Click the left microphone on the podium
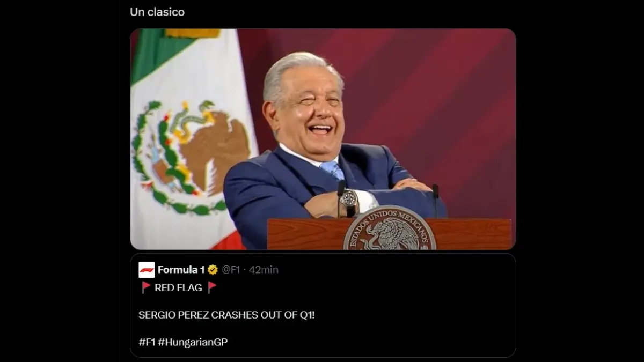 tap(341, 197)
